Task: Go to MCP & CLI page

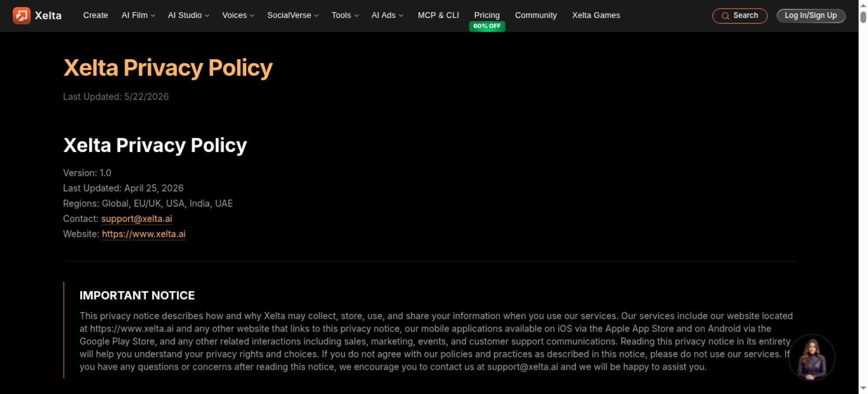Action: [x=438, y=15]
